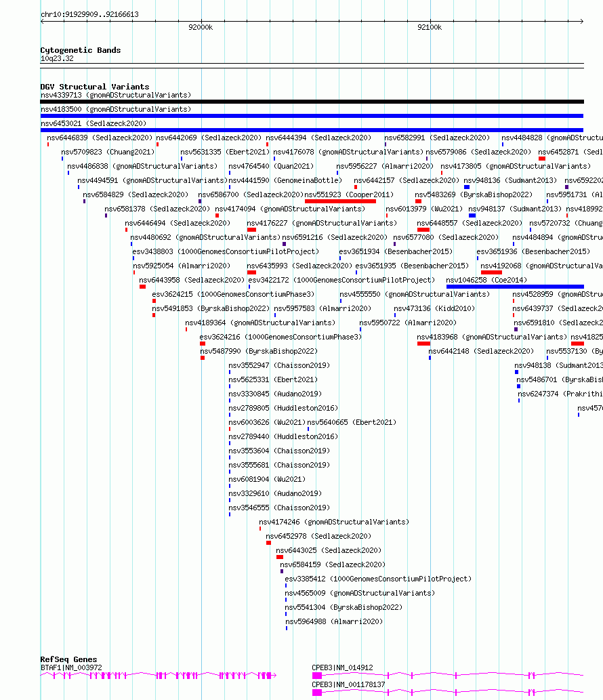
Task: Click nsv5950722 (Almarri2020) label
Action: point(408,324)
